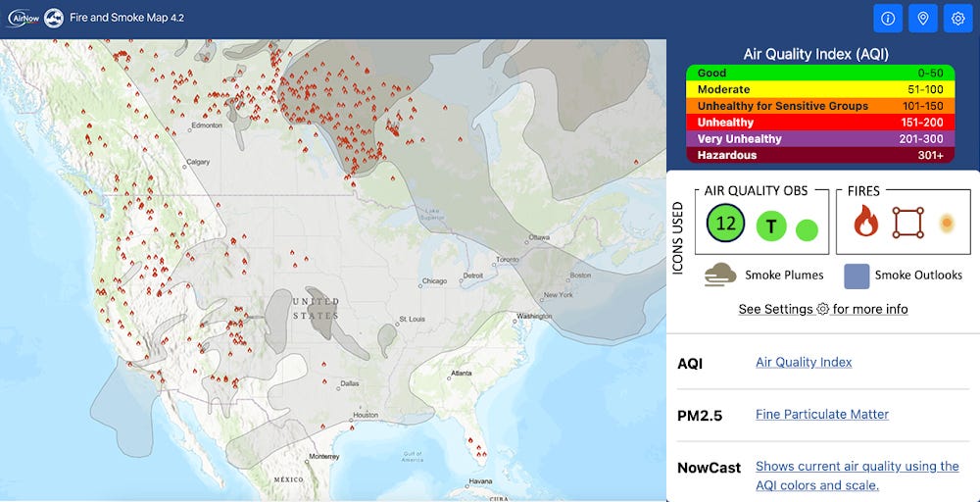The image size is (980, 502).
Task: Open the Fine Particulate Matter link
Action: (822, 414)
